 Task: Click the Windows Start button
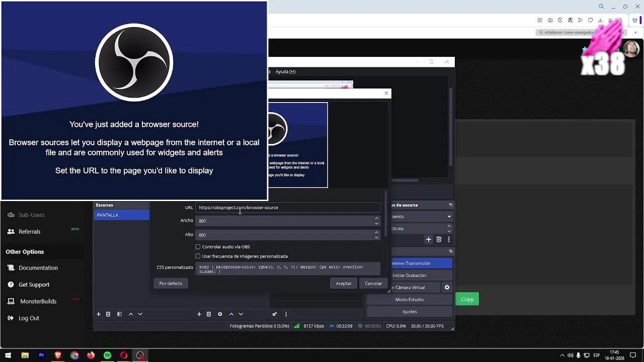(8, 355)
